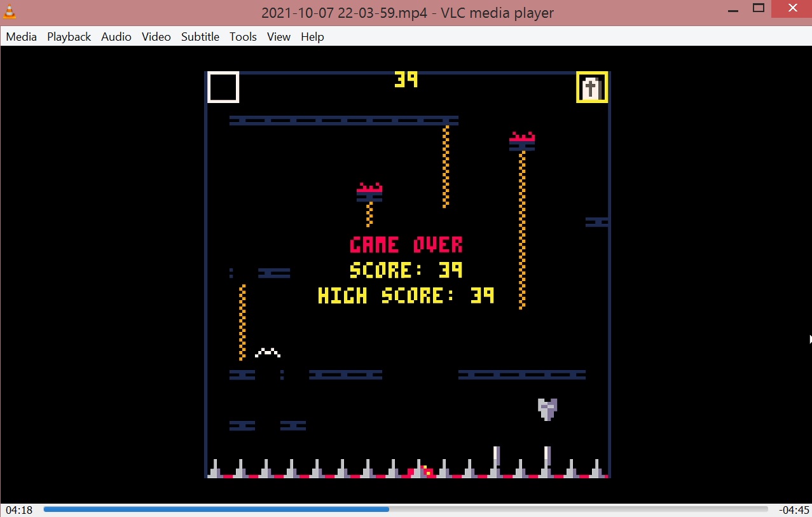The image size is (812, 517).
Task: Minimize the VLC window
Action: [x=729, y=9]
